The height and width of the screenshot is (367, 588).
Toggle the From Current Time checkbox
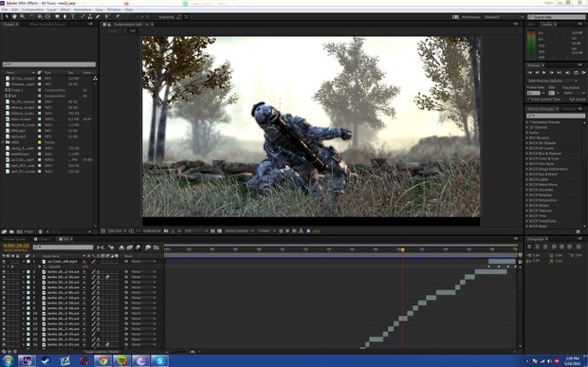tap(528, 99)
